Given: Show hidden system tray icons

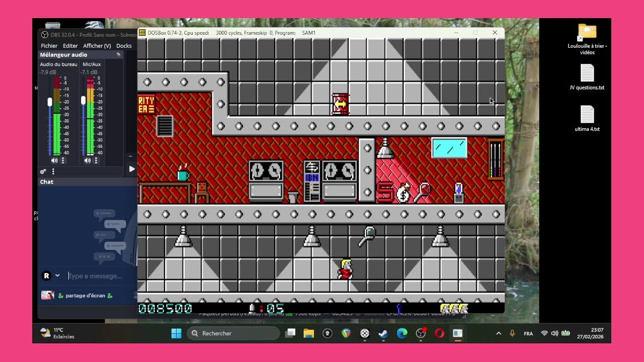Looking at the screenshot, I should pos(499,333).
